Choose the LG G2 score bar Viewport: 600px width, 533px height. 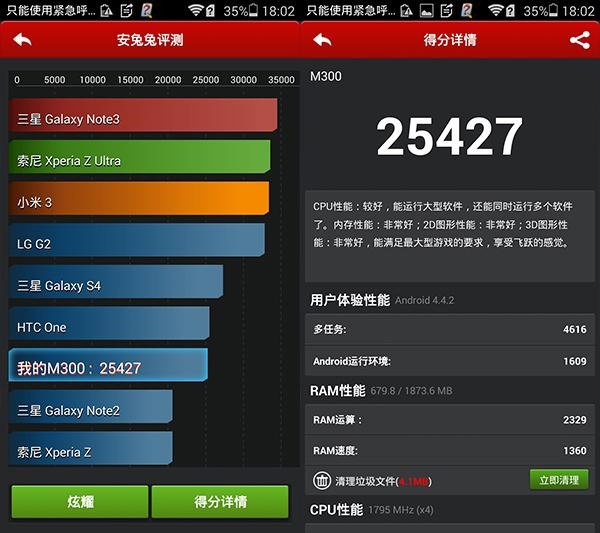(137, 242)
